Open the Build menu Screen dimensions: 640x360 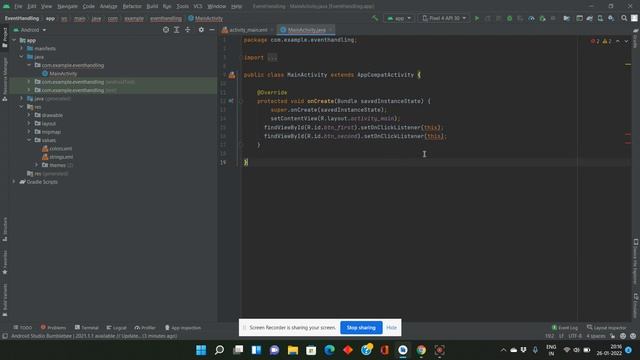point(152,7)
